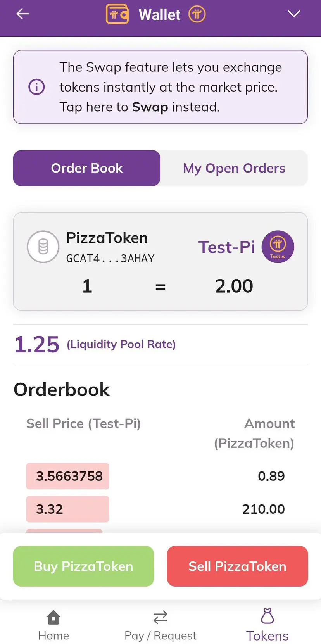Click the PizzaToken coin stack icon
Image resolution: width=321 pixels, height=644 pixels.
43,247
